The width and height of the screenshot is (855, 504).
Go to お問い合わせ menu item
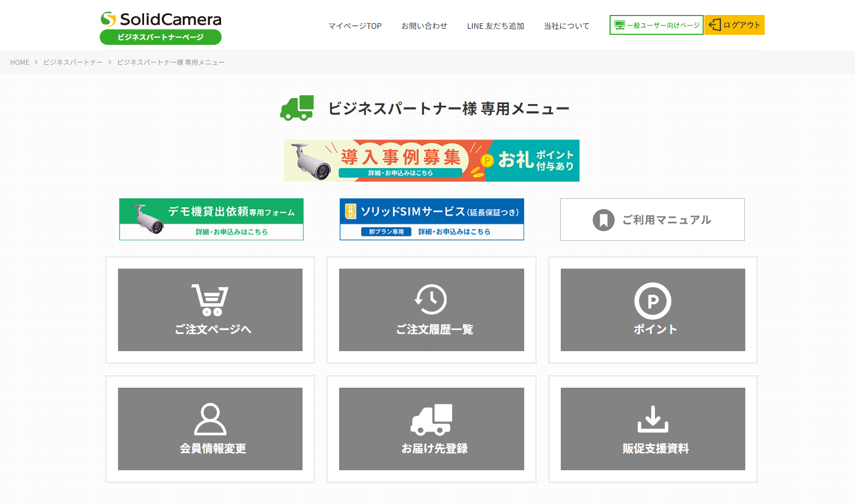tap(424, 26)
